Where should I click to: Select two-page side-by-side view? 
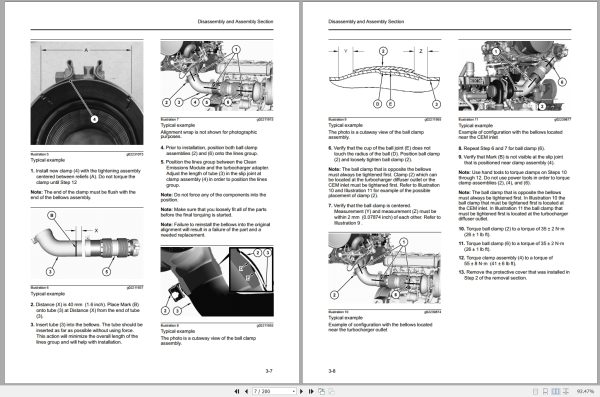tap(556, 391)
